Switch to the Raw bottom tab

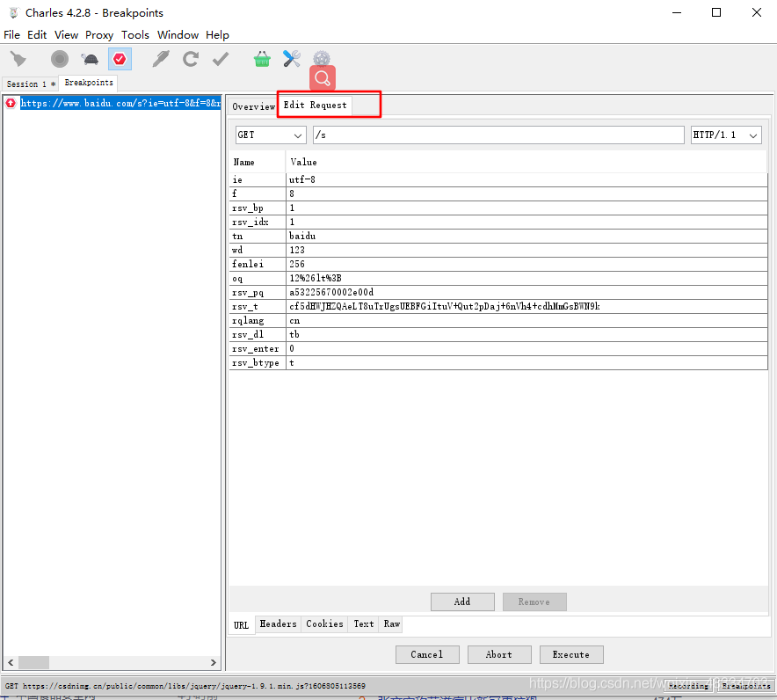click(391, 624)
